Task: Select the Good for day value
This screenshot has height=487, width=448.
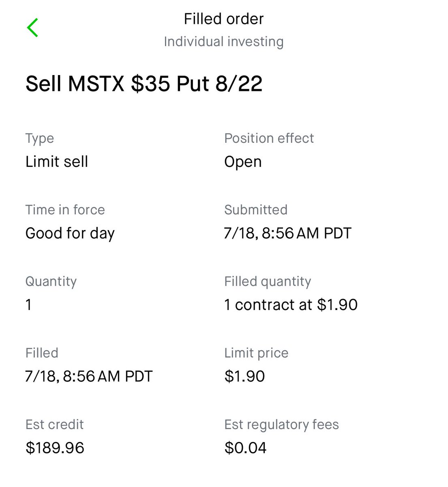Action: tap(70, 233)
